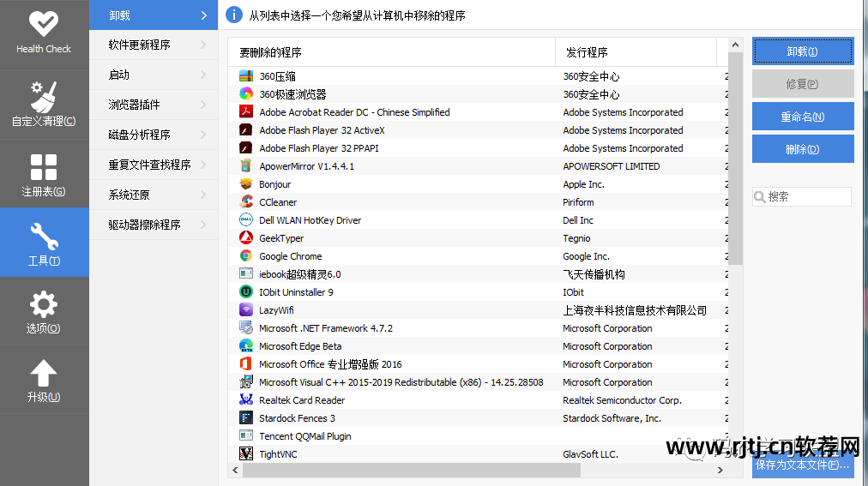This screenshot has width=868, height=486.
Task: Open the 启动 menu item
Action: (x=154, y=75)
